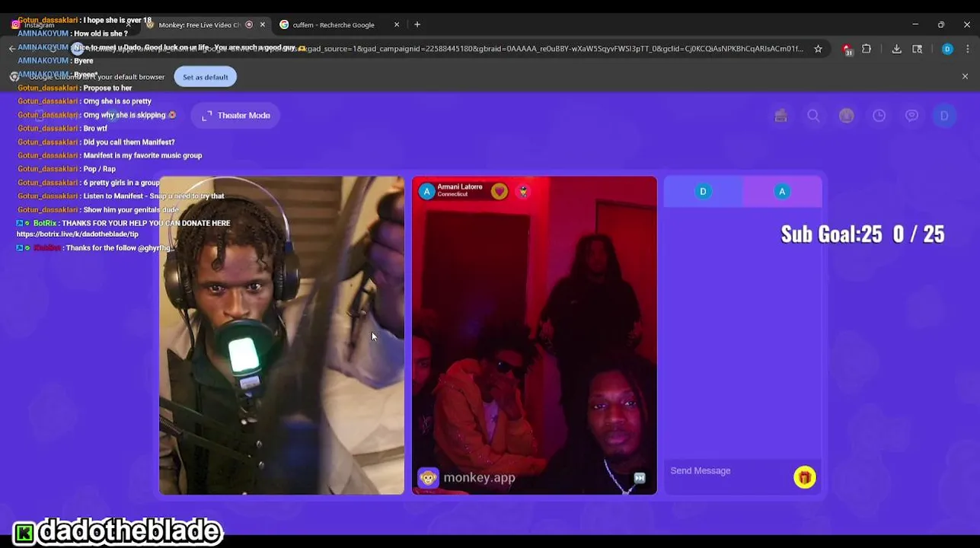Click the remote video feed from Connecticut
The width and height of the screenshot is (980, 548).
pos(534,336)
